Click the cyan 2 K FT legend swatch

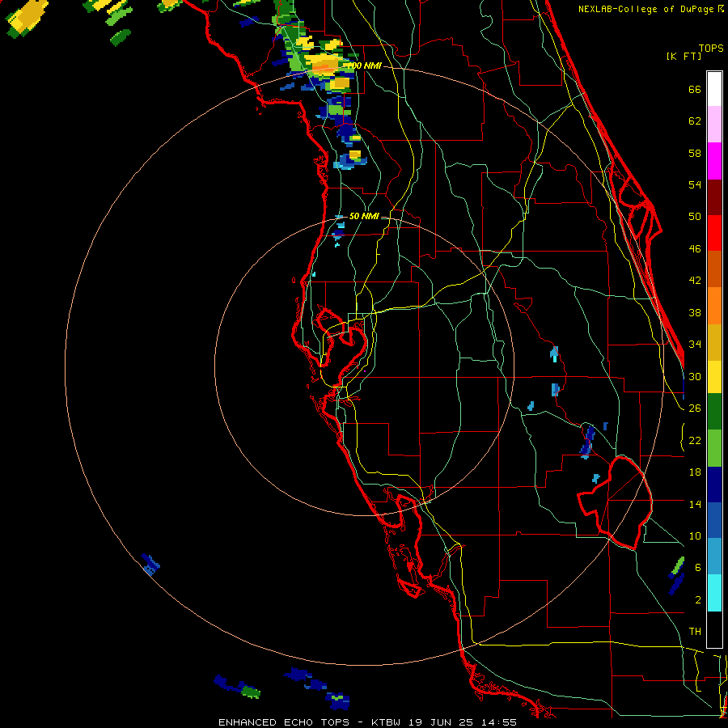point(714,593)
